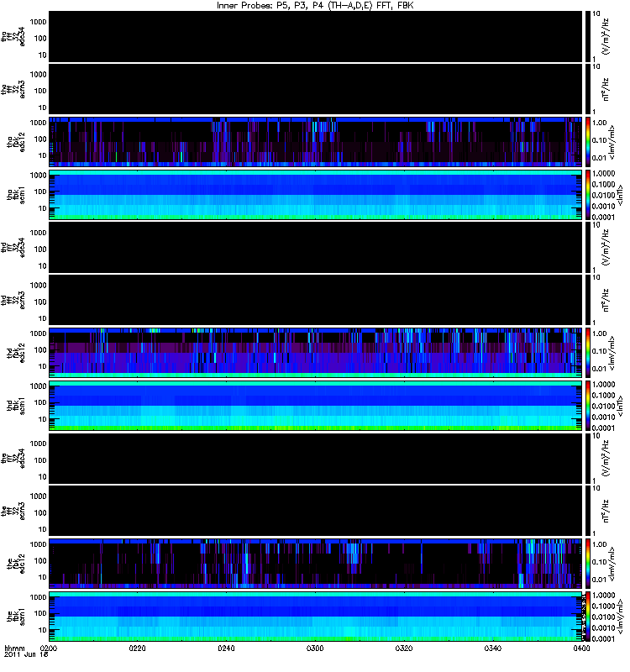
Task: Click the 'the fbk scm1' y-axis label
Action: tap(16, 617)
